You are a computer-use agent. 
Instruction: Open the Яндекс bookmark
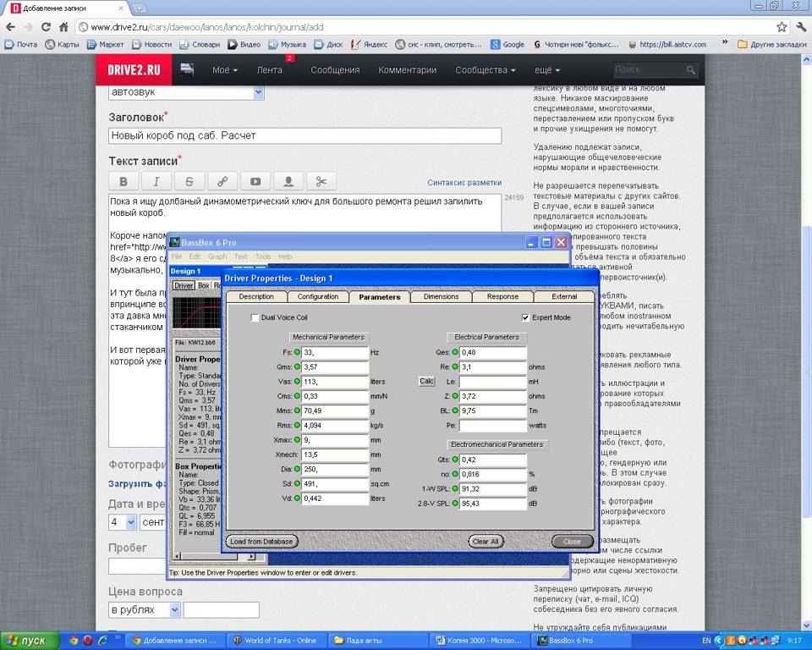click(x=370, y=45)
